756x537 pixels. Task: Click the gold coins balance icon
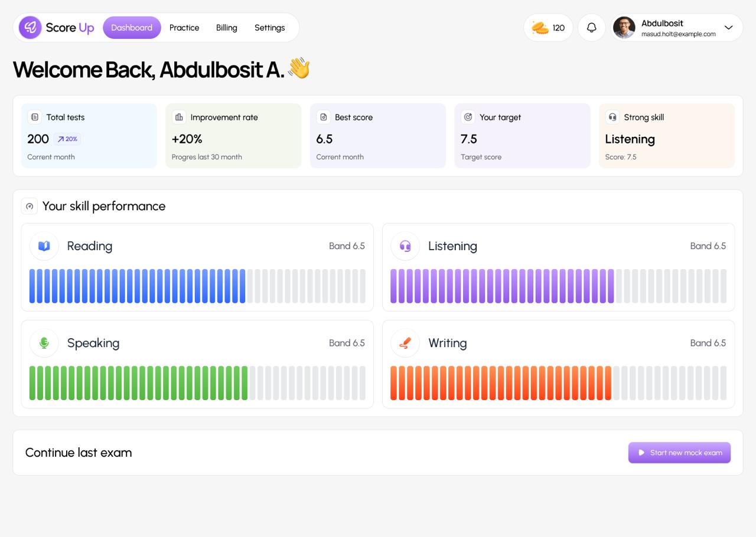(540, 28)
